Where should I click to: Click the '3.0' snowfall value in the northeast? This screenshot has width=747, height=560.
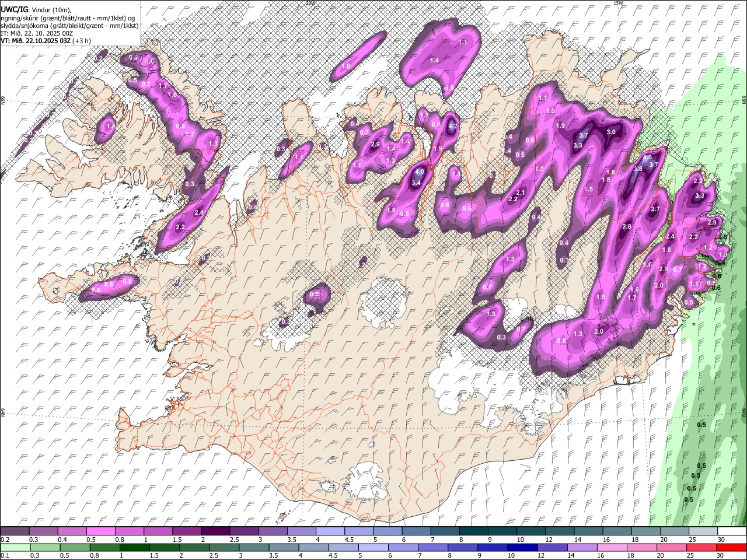tap(611, 132)
